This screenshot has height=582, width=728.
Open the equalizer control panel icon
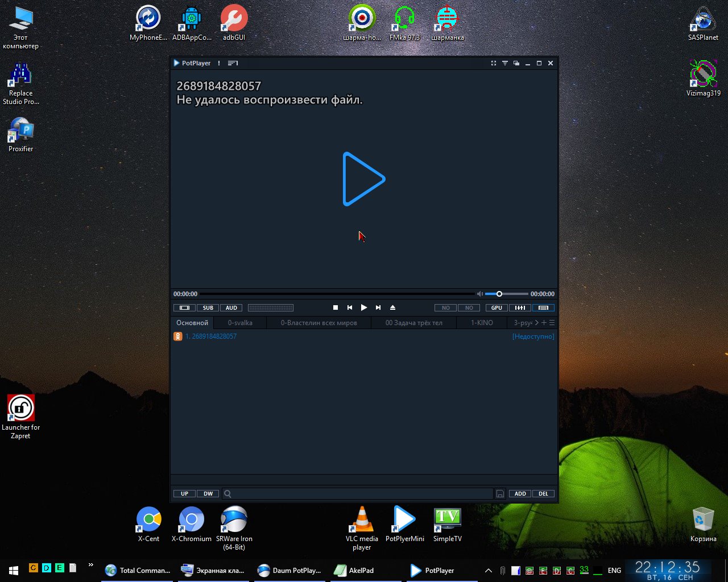point(520,307)
